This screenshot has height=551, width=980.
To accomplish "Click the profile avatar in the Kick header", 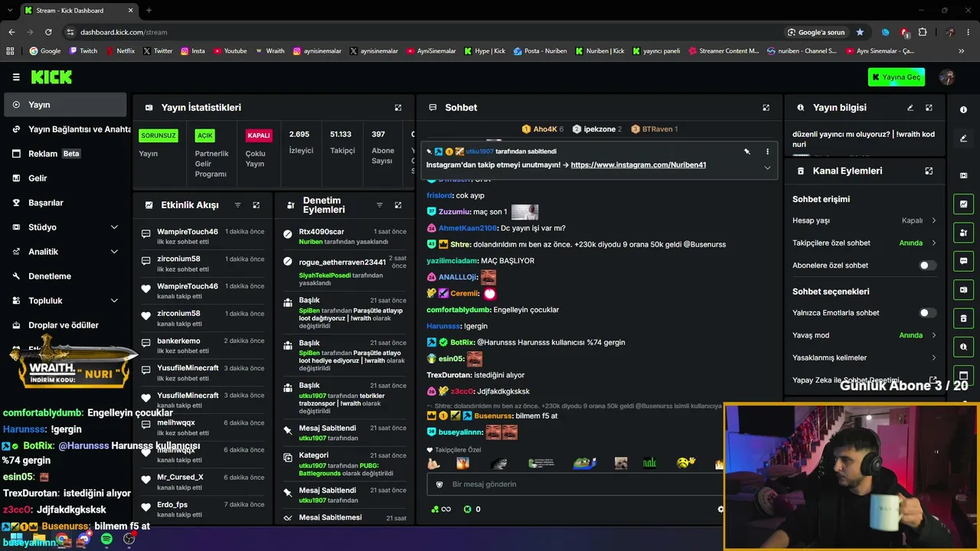I will pos(947,77).
